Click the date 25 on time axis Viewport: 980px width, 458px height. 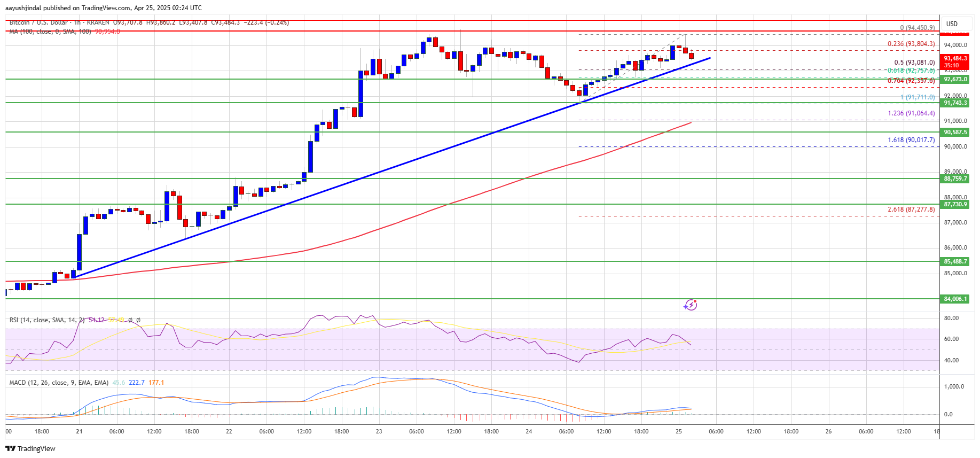pyautogui.click(x=679, y=431)
